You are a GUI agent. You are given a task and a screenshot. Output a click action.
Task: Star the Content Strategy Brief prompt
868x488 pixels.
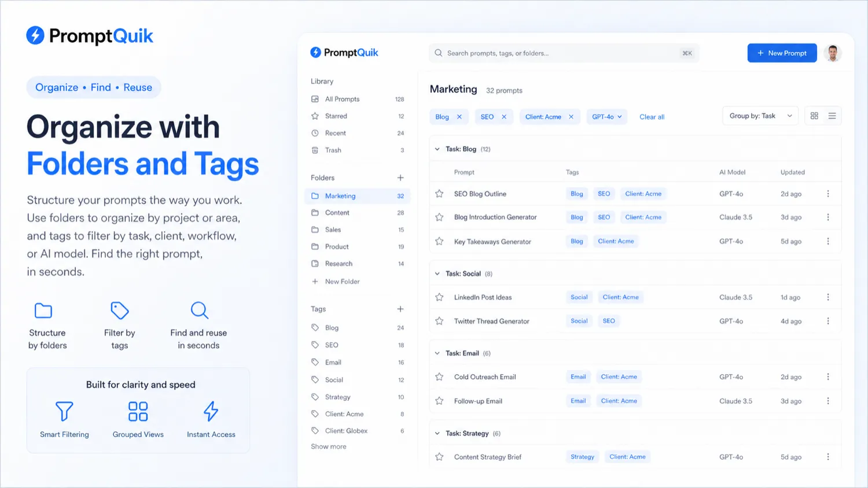pos(439,457)
